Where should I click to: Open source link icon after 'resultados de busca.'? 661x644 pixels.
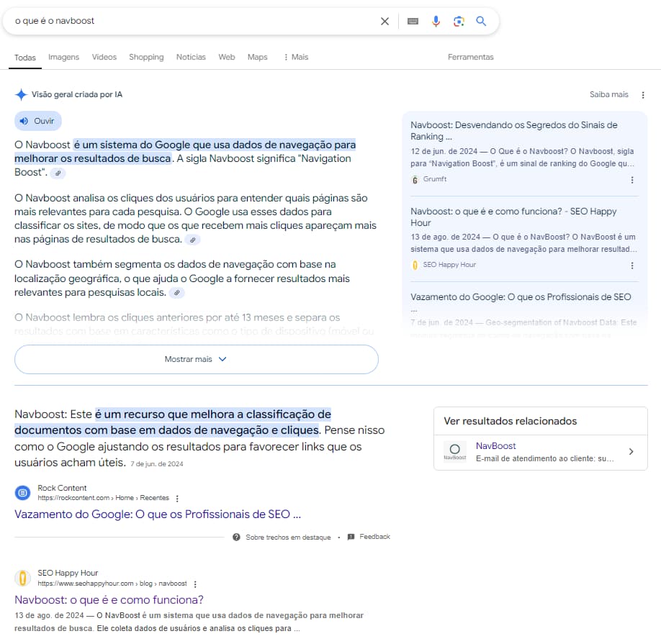pos(193,240)
